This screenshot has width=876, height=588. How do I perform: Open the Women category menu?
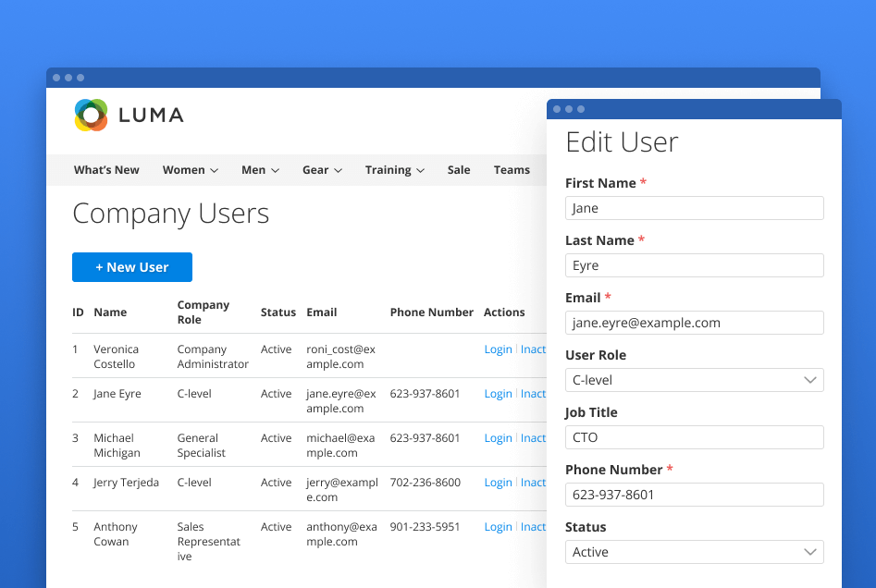(x=190, y=170)
